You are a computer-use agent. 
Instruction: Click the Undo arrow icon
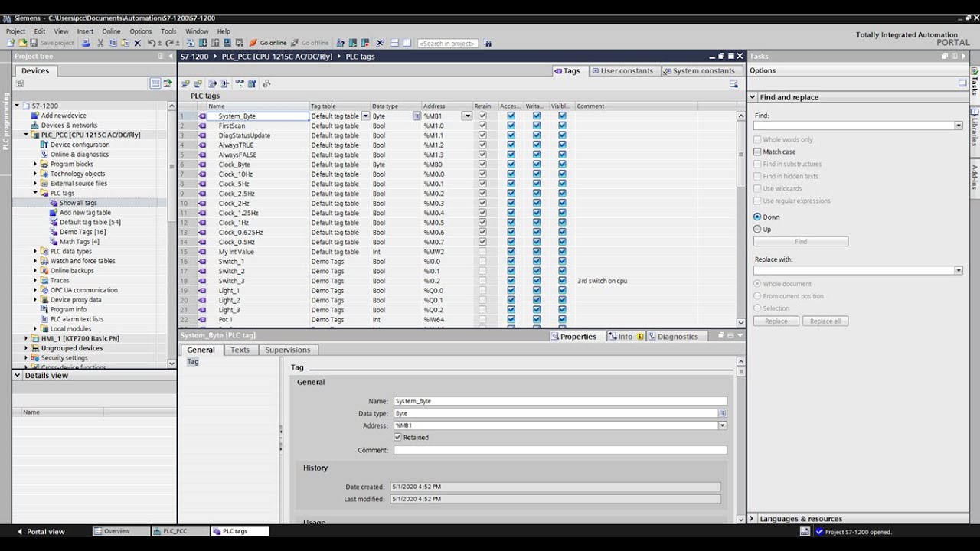(x=151, y=43)
